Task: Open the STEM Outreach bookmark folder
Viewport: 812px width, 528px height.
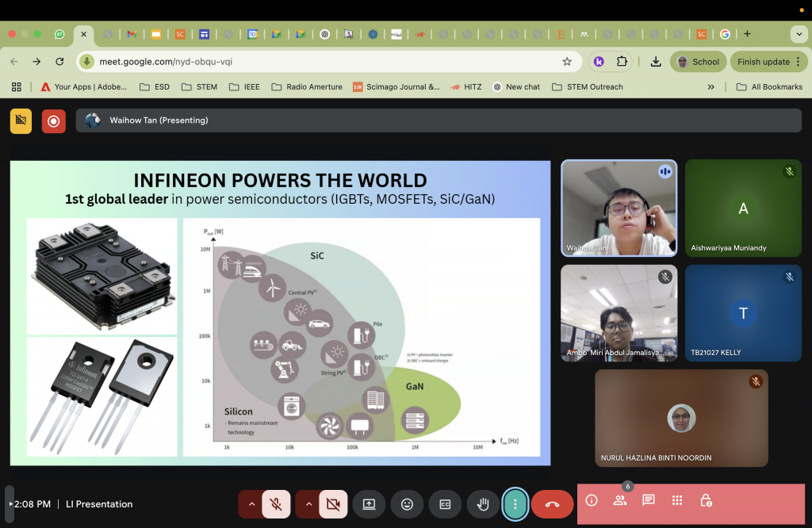Action: click(588, 87)
